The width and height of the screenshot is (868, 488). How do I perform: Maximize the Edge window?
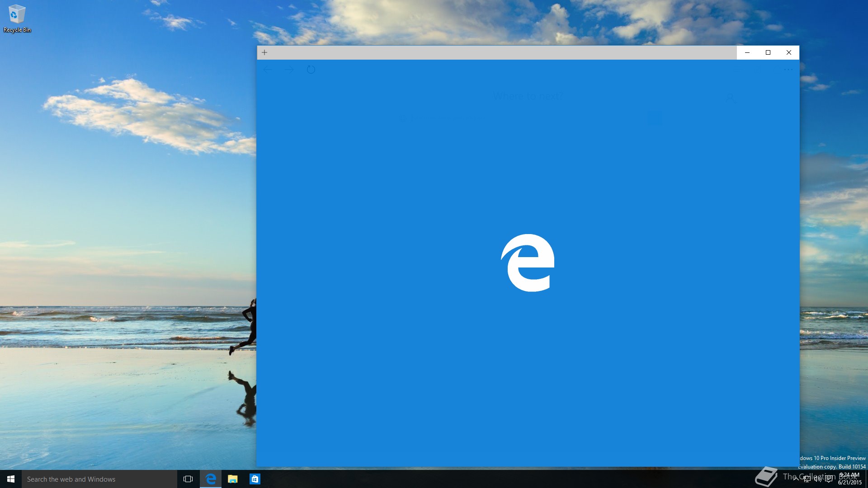pyautogui.click(x=768, y=52)
